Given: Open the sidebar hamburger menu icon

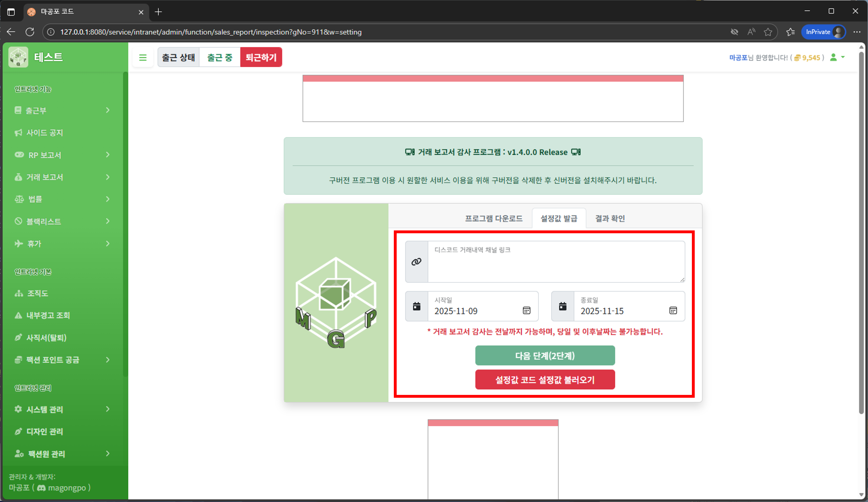Looking at the screenshot, I should tap(143, 57).
